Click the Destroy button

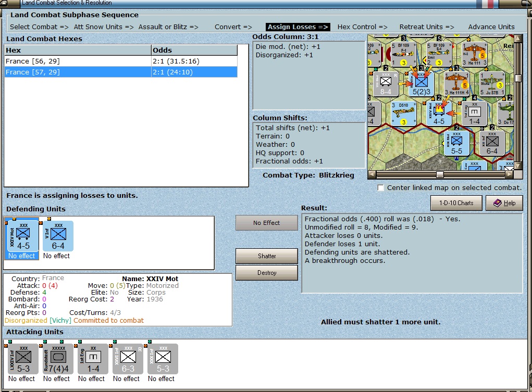tap(267, 273)
